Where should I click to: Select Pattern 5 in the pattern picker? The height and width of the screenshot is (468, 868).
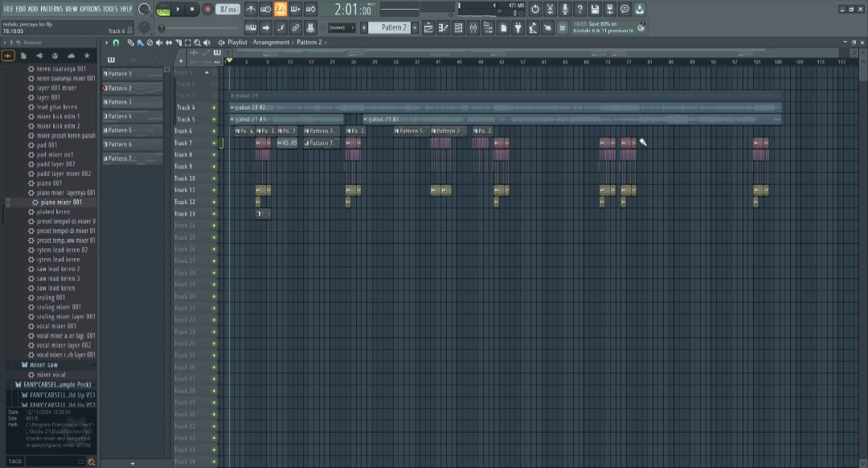[x=133, y=130]
